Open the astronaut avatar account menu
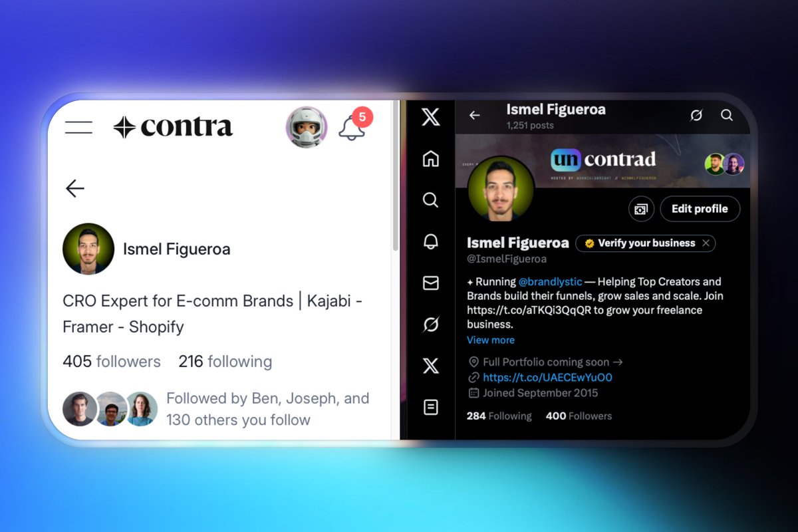 307,127
